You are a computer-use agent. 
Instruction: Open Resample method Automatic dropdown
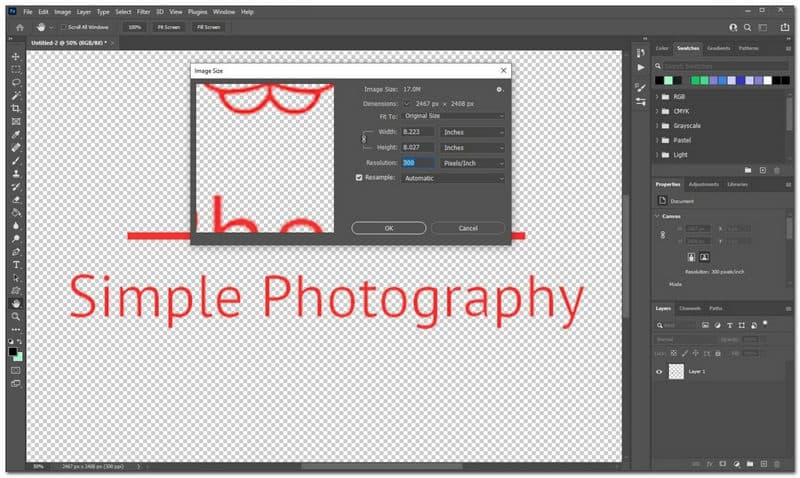(453, 178)
